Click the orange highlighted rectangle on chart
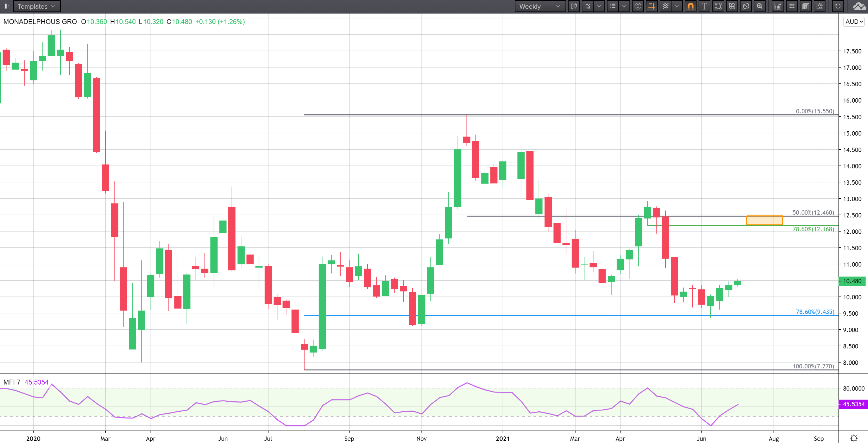This screenshot has width=868, height=443. pyautogui.click(x=764, y=220)
